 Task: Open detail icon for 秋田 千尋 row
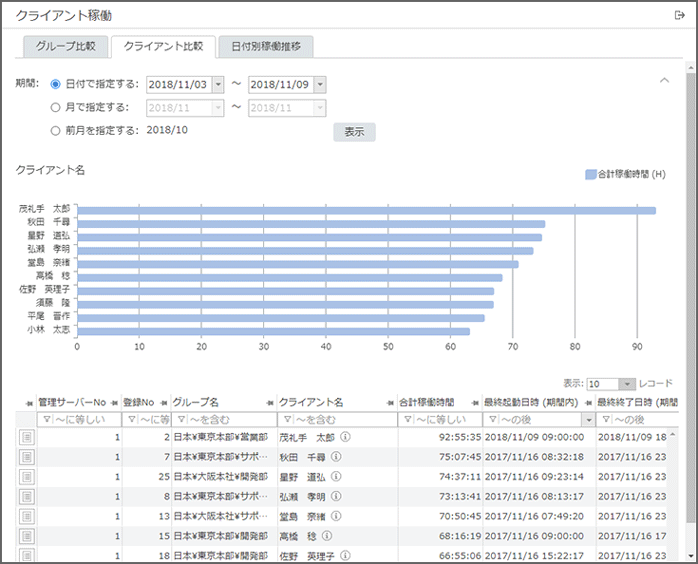click(x=27, y=457)
